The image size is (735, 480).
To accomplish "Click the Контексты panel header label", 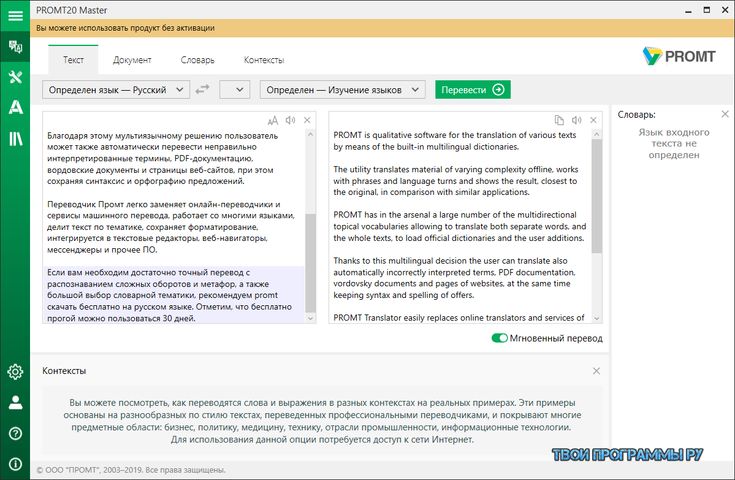I will 64,371.
